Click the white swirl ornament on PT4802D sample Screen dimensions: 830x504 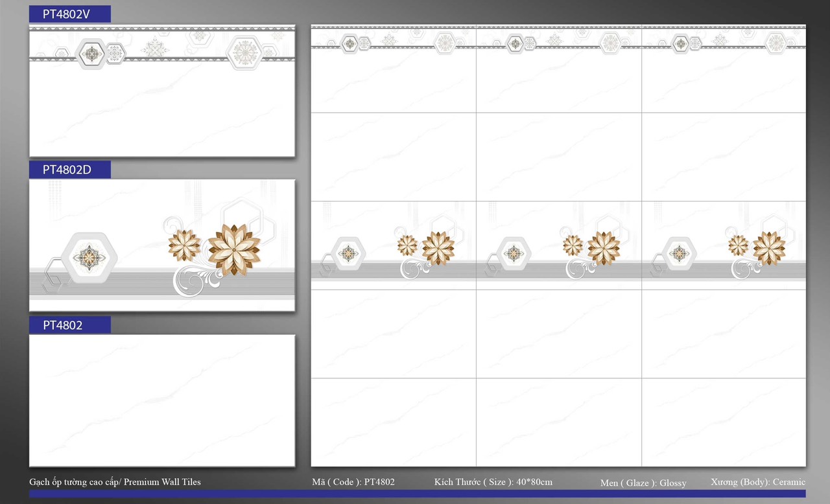click(x=193, y=281)
